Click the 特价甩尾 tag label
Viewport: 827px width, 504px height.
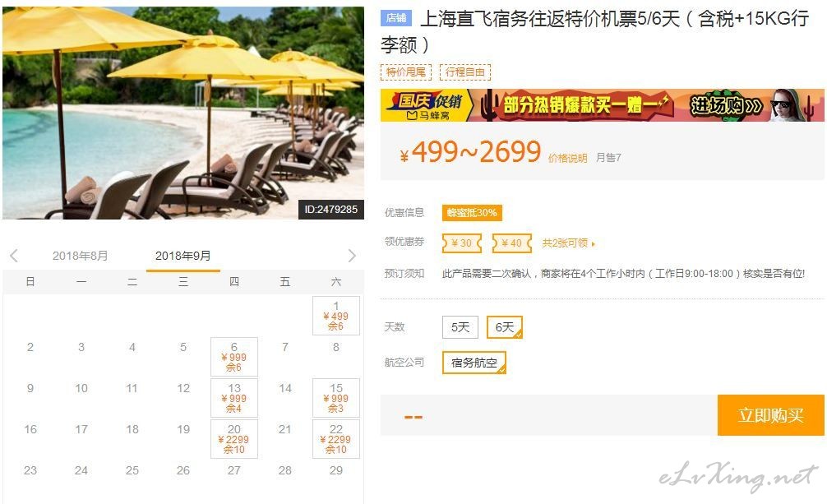[405, 72]
